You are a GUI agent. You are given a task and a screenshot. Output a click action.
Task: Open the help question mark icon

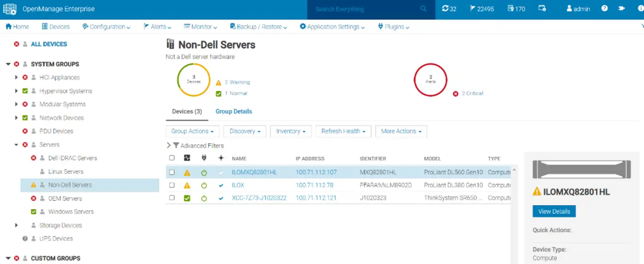click(604, 9)
